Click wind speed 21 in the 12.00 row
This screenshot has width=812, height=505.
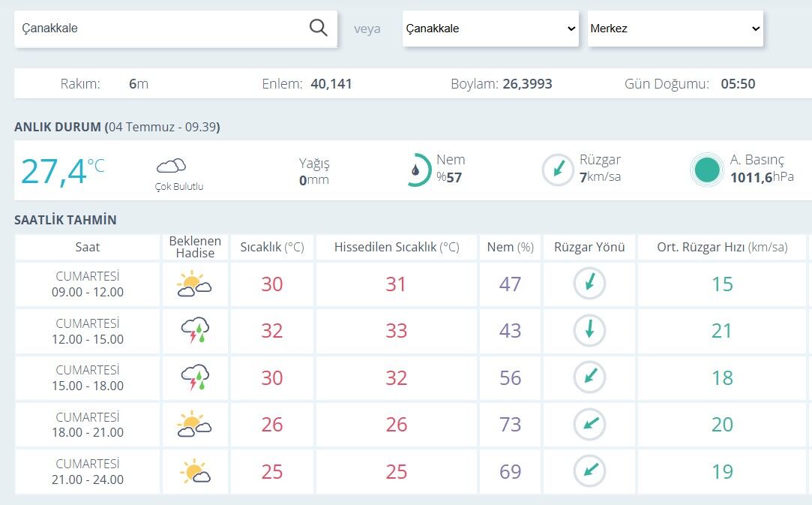(x=722, y=331)
